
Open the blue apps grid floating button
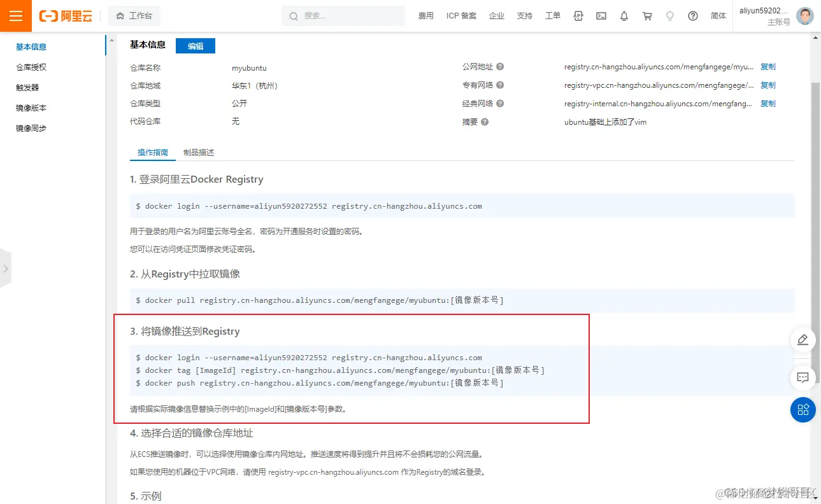[x=803, y=409]
